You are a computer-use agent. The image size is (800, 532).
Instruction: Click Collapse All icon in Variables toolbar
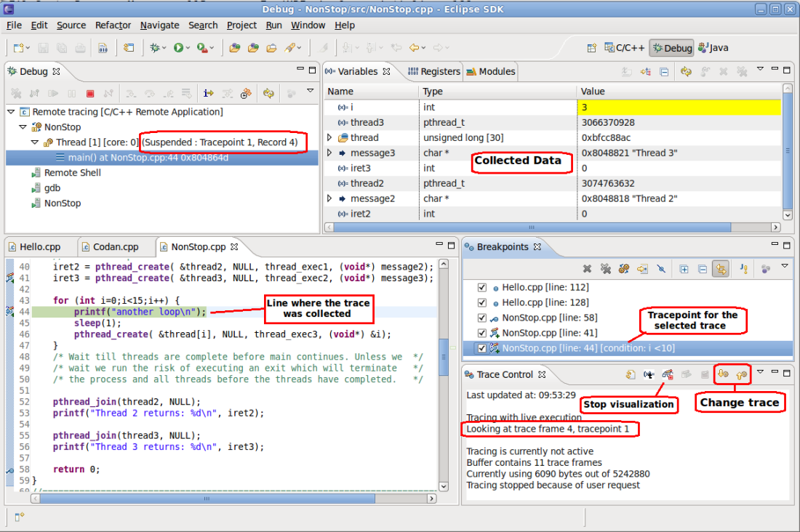(664, 72)
